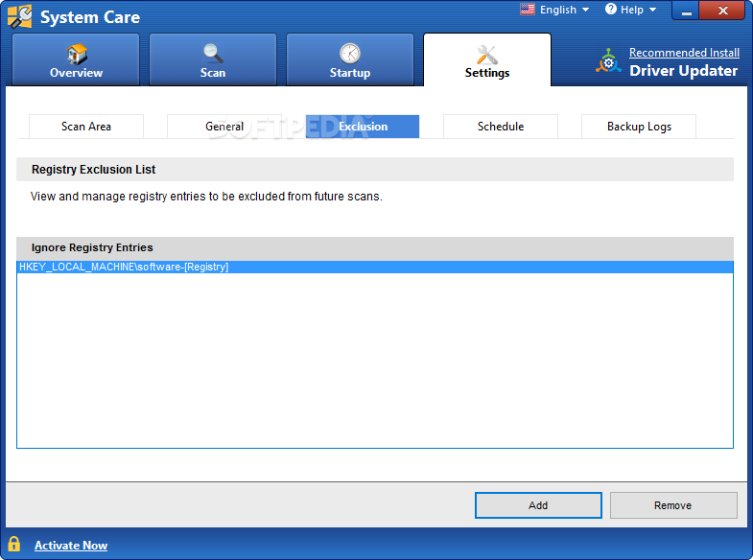Switch to the Overview tab label

click(x=76, y=73)
